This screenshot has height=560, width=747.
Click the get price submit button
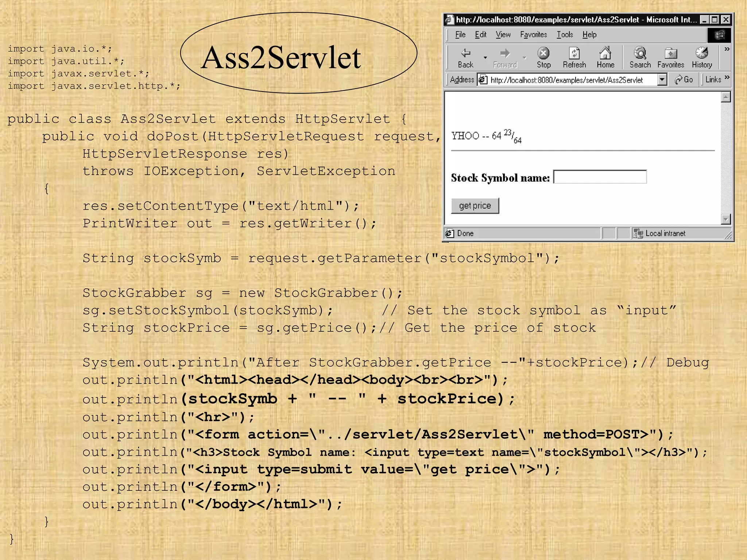[x=475, y=206]
